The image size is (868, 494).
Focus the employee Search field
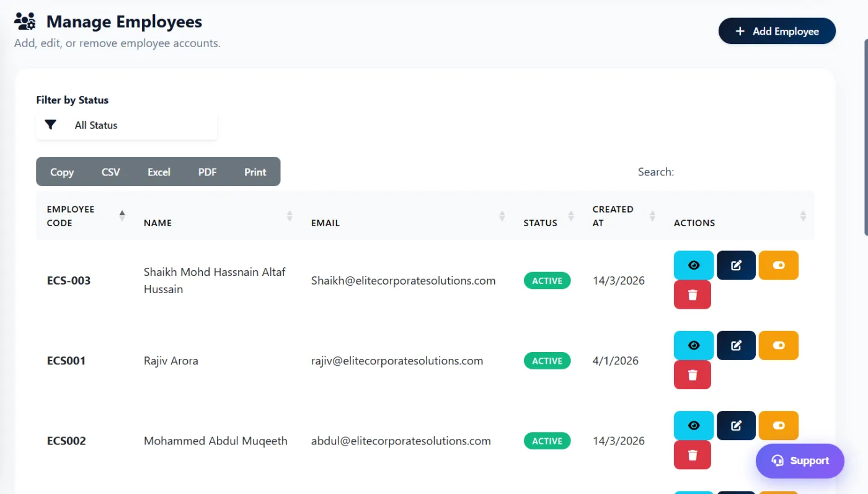746,172
